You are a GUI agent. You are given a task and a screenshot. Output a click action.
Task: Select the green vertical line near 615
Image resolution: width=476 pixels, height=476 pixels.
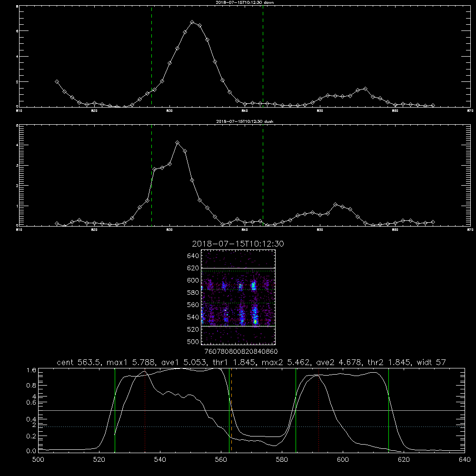(x=388, y=410)
